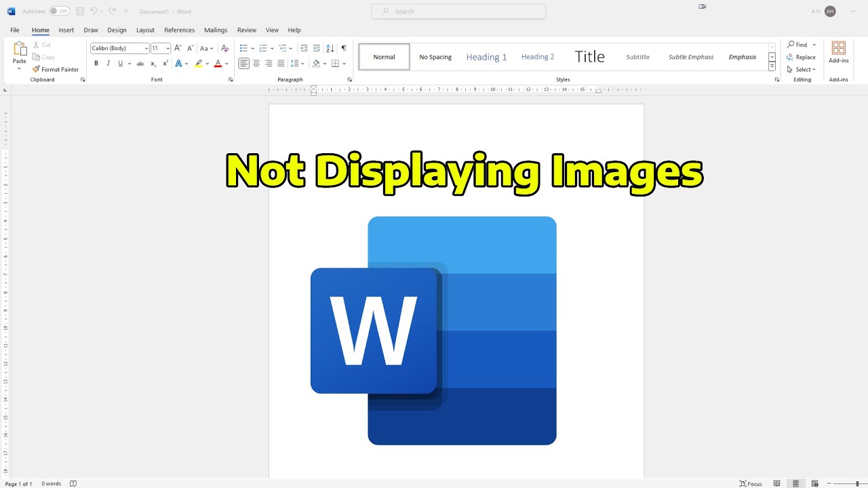Image resolution: width=868 pixels, height=488 pixels.
Task: Toggle Show/Hide paragraph marks
Action: (344, 48)
